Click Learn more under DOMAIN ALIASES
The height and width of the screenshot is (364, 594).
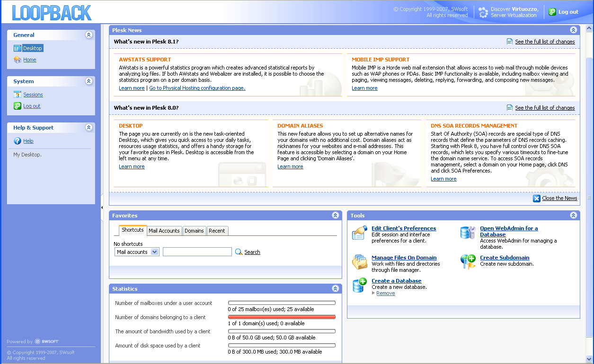tap(290, 166)
